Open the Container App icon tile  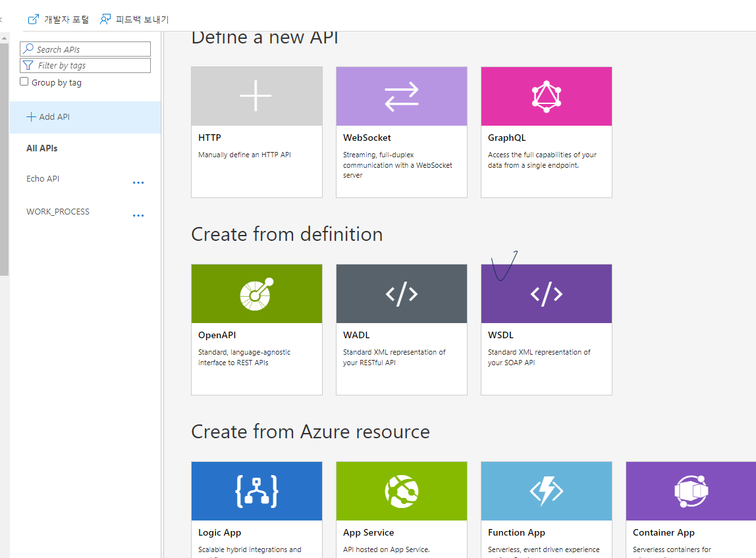[x=691, y=491]
